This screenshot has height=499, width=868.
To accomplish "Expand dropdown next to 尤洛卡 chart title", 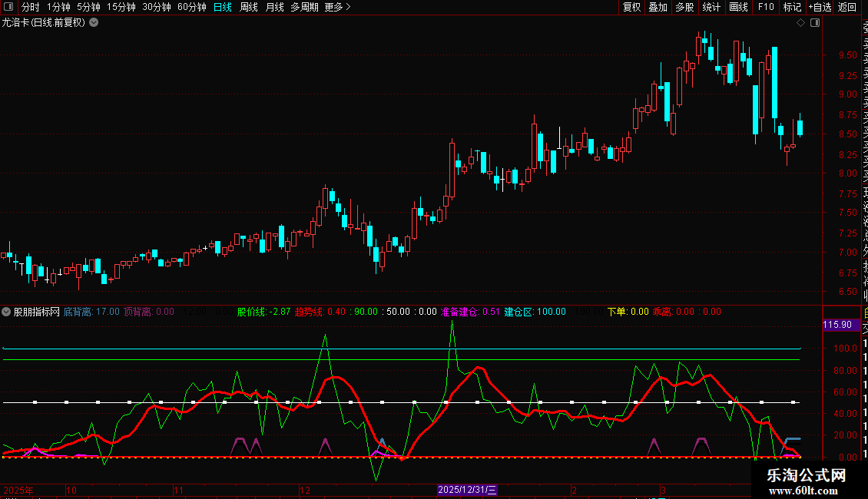I will point(94,23).
